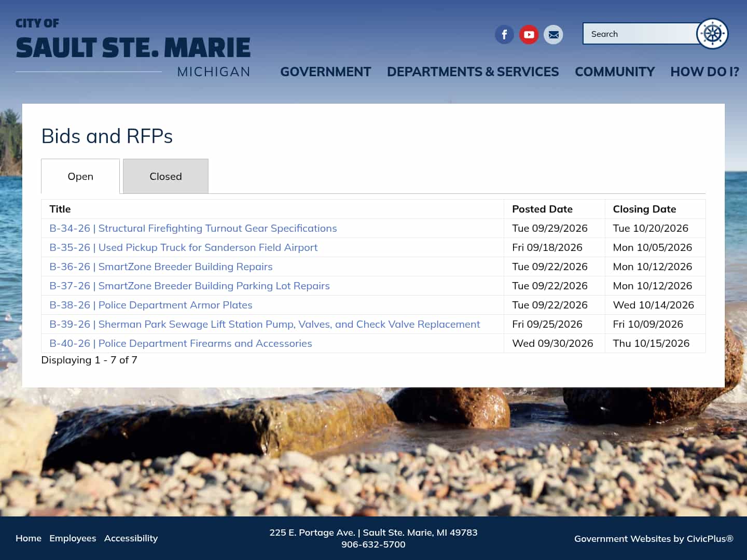Click the phone number 906-632-5700
Screen dimensions: 747x560
[x=374, y=544]
